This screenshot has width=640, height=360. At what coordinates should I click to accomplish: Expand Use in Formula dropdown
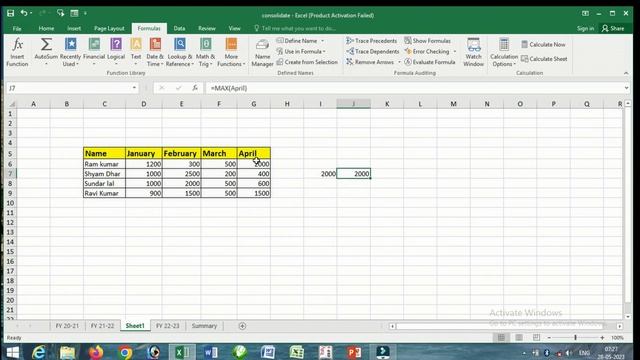click(324, 51)
